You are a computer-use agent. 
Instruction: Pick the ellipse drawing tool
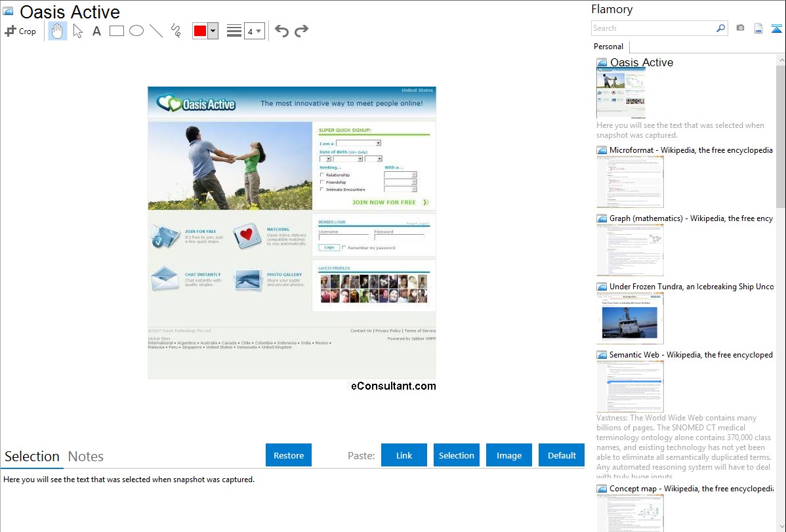pos(136,31)
